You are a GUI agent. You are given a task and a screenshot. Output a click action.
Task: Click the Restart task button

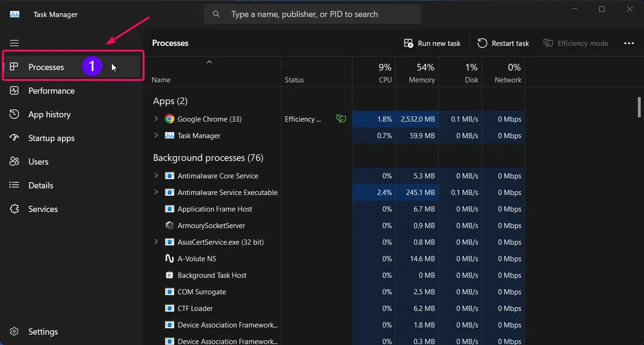pyautogui.click(x=503, y=43)
